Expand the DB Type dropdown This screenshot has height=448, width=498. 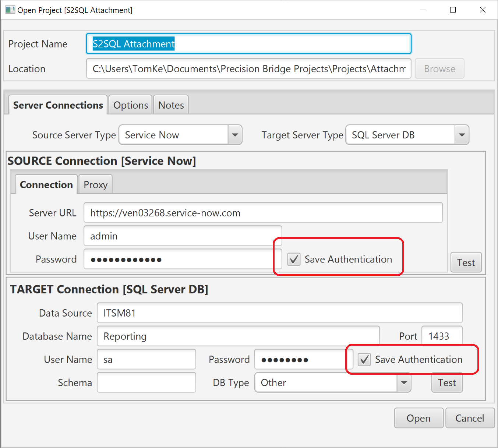[x=404, y=382]
